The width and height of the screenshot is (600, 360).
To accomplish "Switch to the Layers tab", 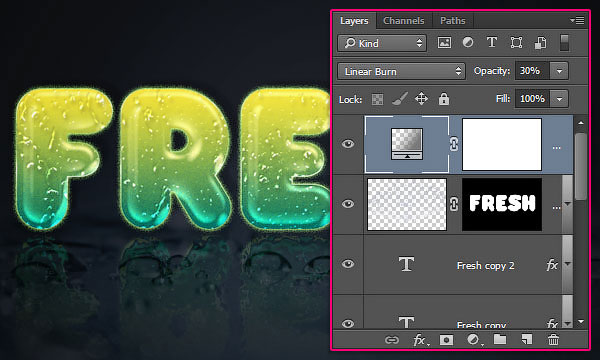I will (x=354, y=21).
